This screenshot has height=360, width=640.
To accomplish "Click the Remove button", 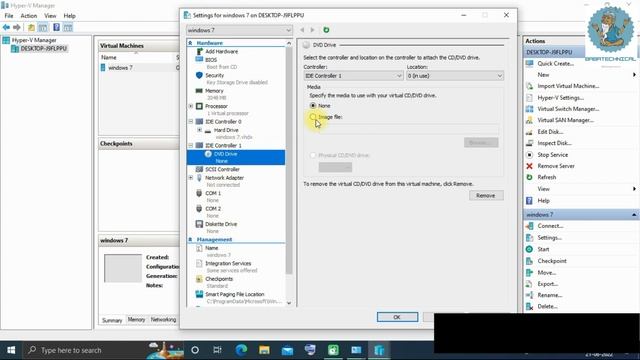I will click(486, 196).
